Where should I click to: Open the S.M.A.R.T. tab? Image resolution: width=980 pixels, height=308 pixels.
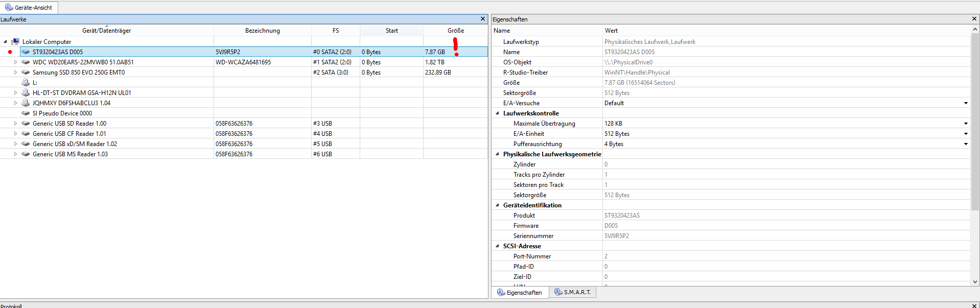click(x=573, y=292)
